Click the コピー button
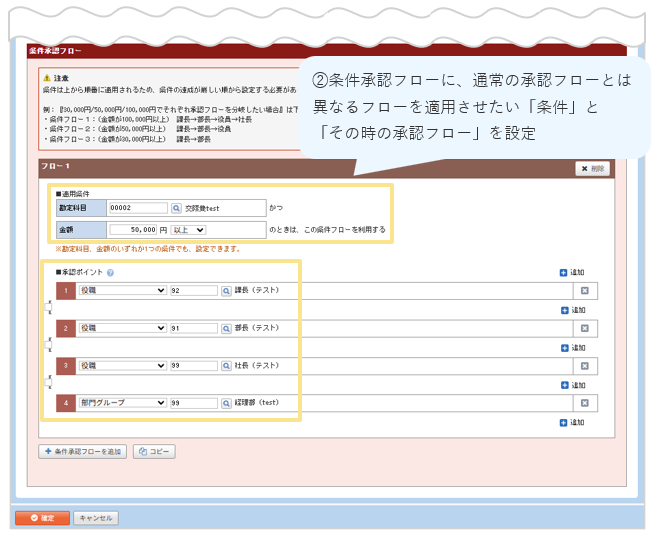Screen dimensions: 658x535 click(154, 451)
